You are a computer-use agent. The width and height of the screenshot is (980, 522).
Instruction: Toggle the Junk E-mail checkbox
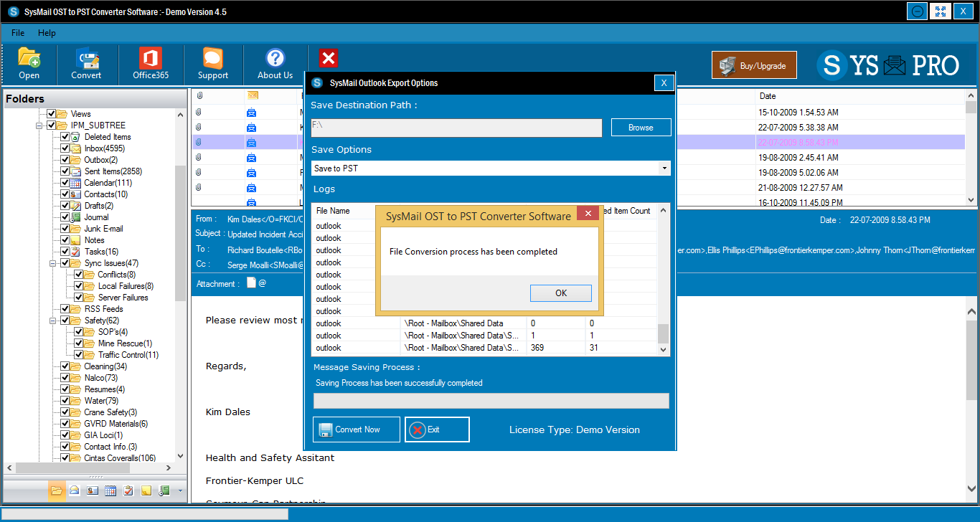coord(65,229)
